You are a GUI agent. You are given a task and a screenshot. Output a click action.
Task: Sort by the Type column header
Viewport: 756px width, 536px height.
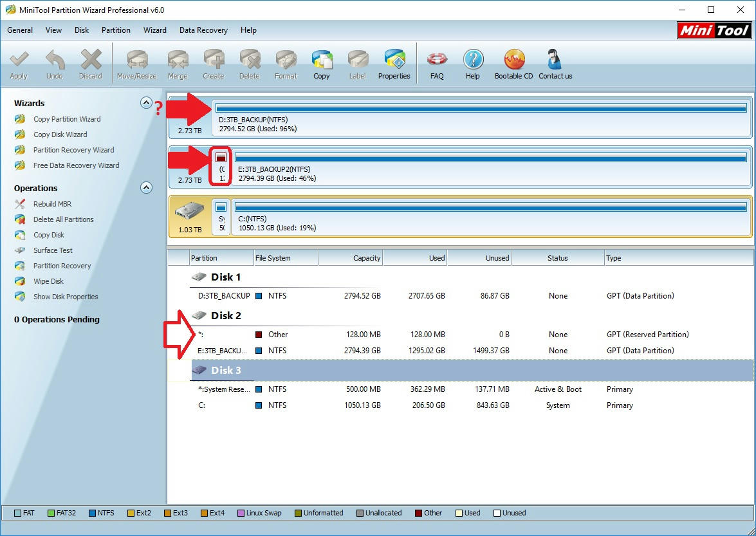(x=679, y=258)
